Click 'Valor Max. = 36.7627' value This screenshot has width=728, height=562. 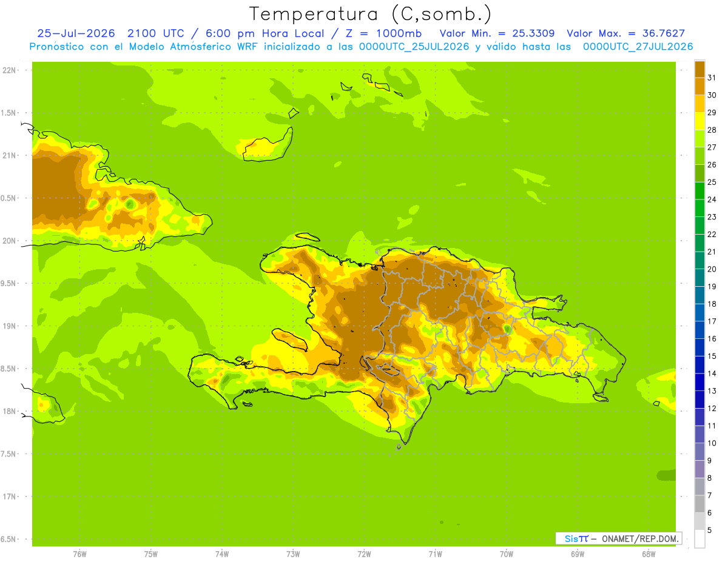click(625, 33)
